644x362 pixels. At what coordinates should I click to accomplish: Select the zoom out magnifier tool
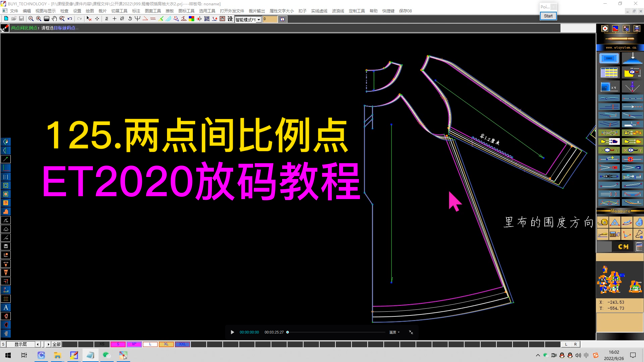tap(31, 19)
